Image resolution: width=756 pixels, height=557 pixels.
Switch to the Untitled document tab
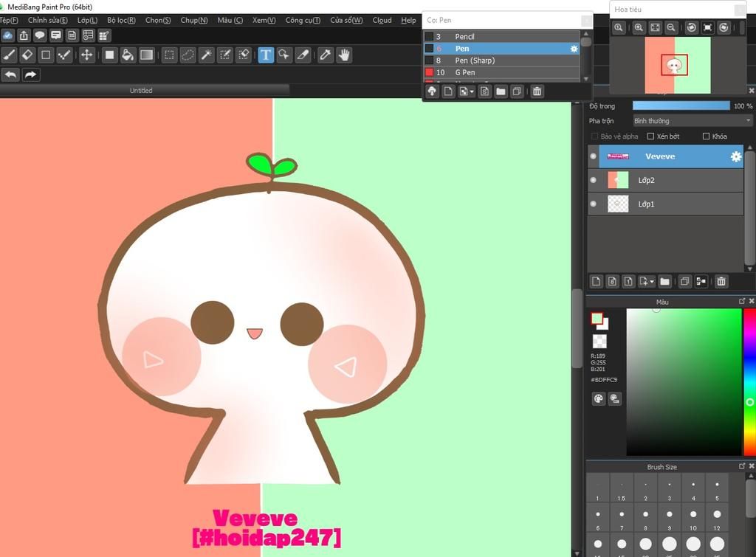[141, 91]
